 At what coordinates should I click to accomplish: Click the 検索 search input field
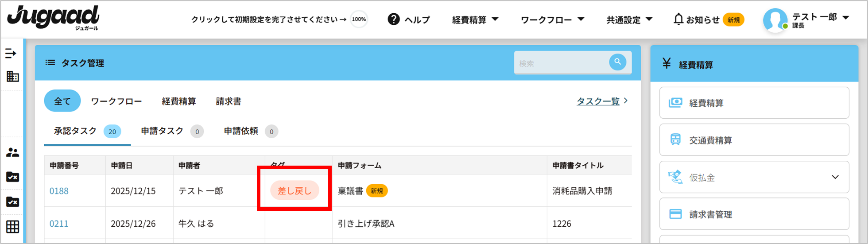561,63
